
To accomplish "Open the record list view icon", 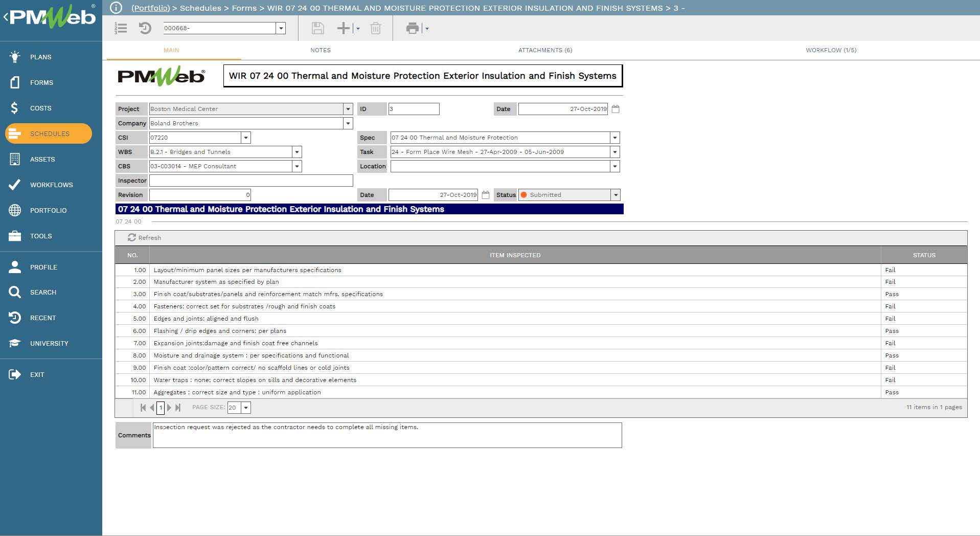I will pyautogui.click(x=121, y=28).
